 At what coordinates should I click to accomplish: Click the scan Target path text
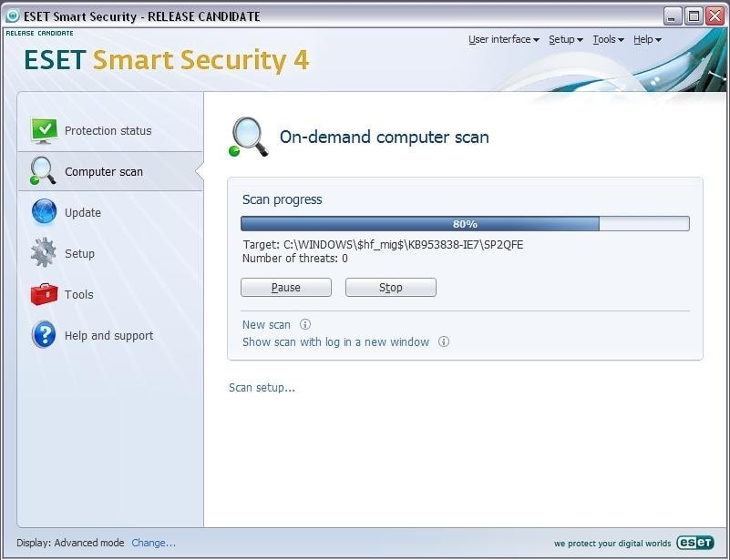[x=383, y=245]
